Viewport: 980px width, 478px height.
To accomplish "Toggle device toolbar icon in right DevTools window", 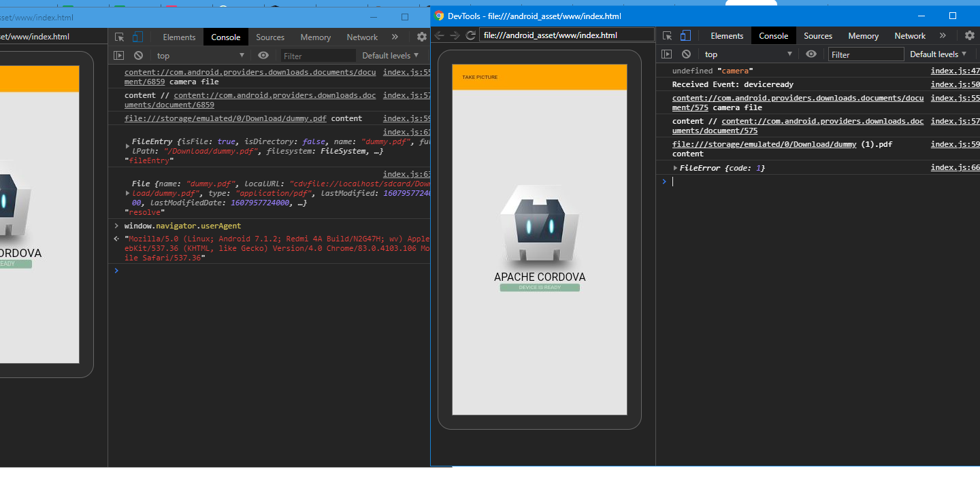I will pos(685,36).
